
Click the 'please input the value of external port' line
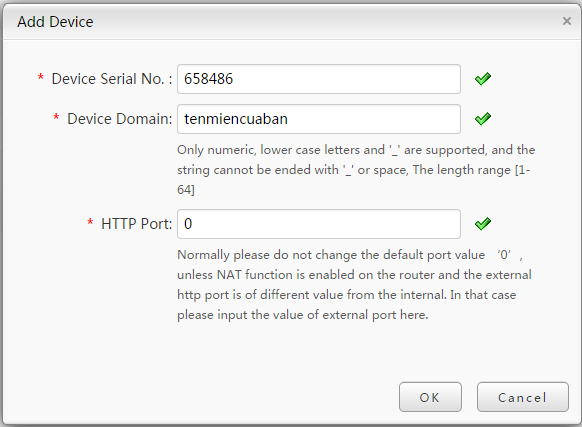point(303,315)
